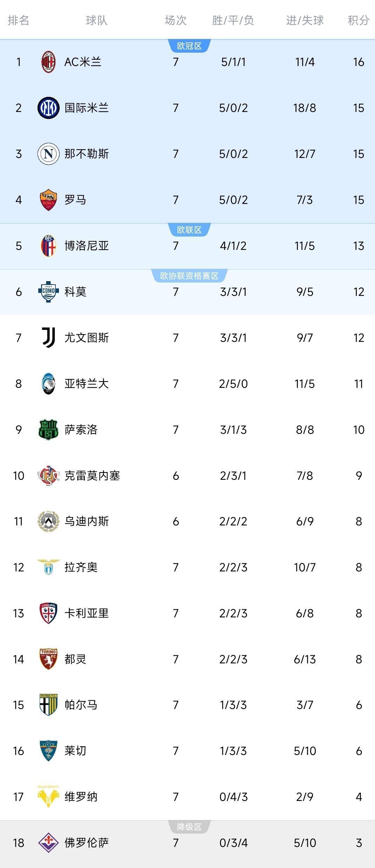Viewport: 375px width, 868px height.
Task: Select the 欧协联资格赛区 label
Action: click(x=189, y=276)
